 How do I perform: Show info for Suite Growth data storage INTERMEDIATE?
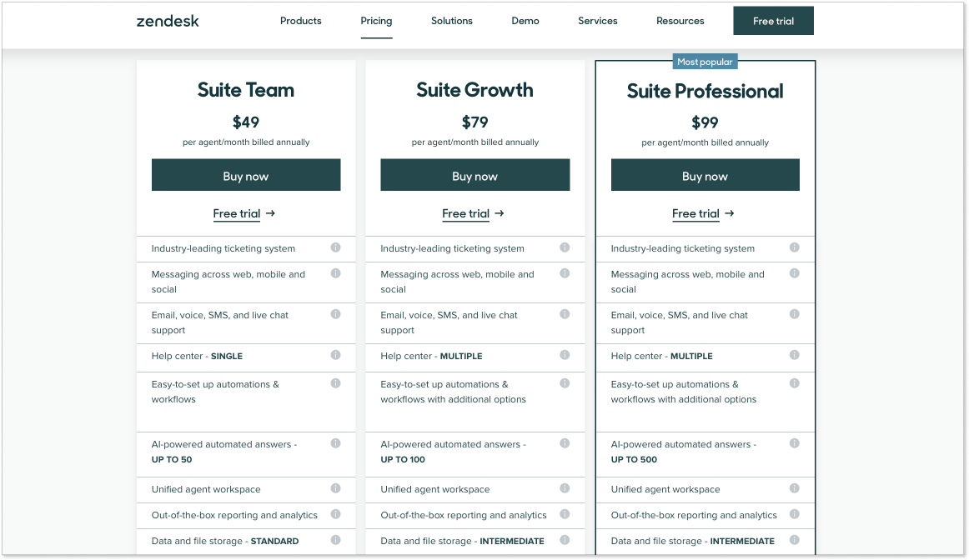point(565,540)
